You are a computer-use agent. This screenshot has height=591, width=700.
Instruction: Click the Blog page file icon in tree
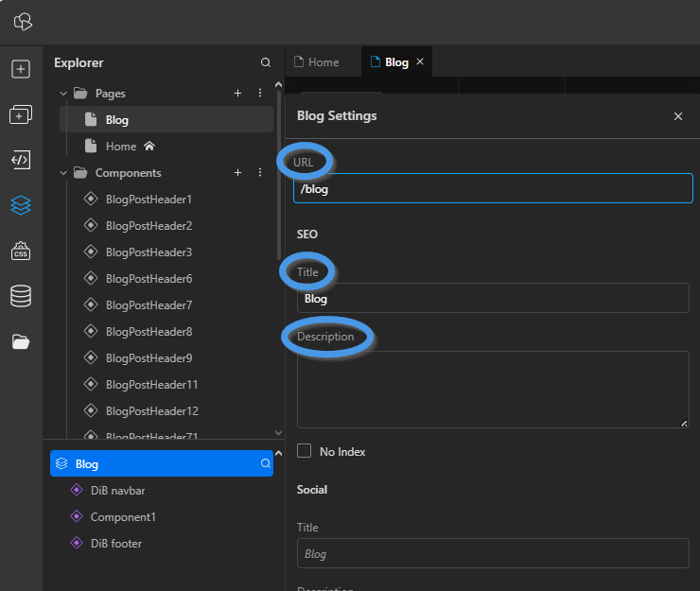pyautogui.click(x=91, y=119)
